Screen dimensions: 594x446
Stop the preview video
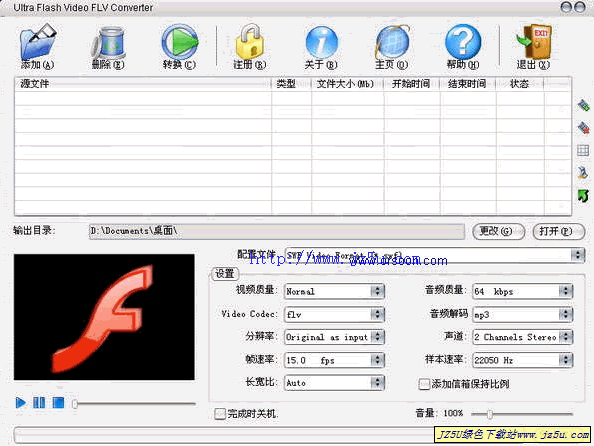(58, 402)
